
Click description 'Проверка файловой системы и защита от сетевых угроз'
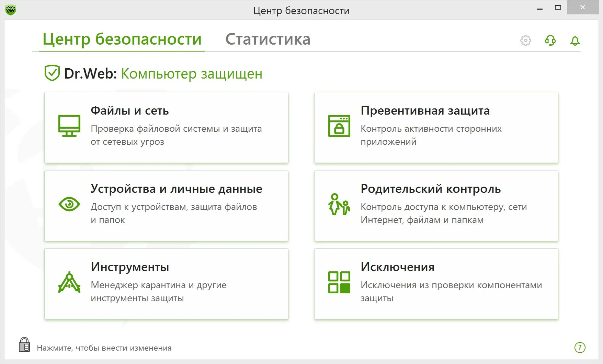176,135
